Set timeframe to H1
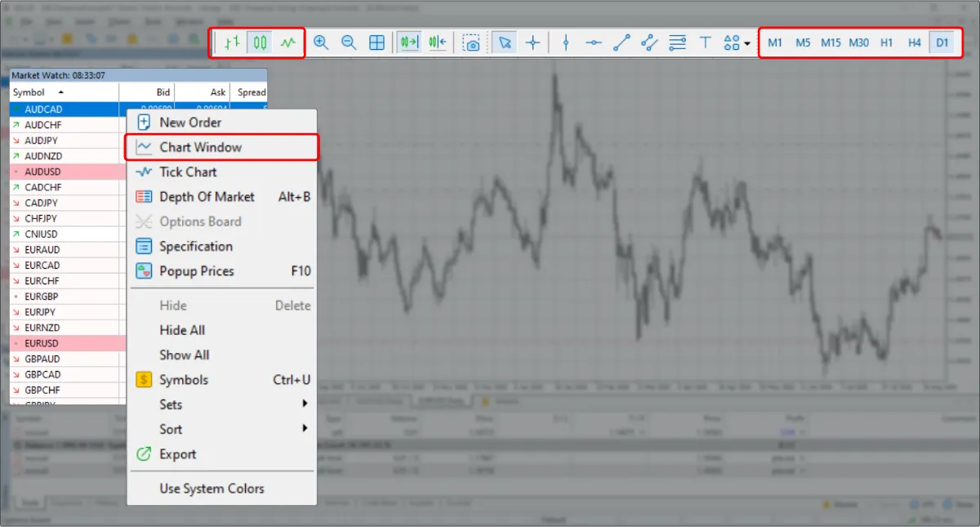Image resolution: width=980 pixels, height=527 pixels. point(887,42)
